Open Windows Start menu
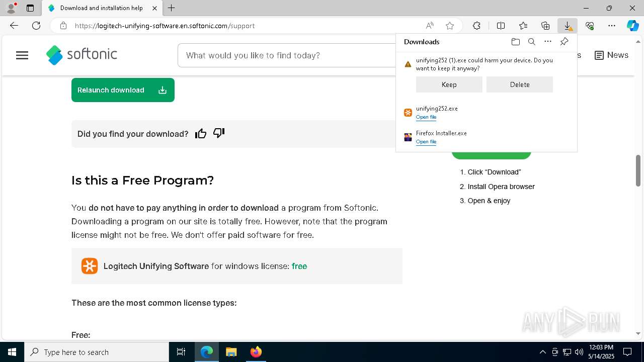644x362 pixels. (x=12, y=352)
